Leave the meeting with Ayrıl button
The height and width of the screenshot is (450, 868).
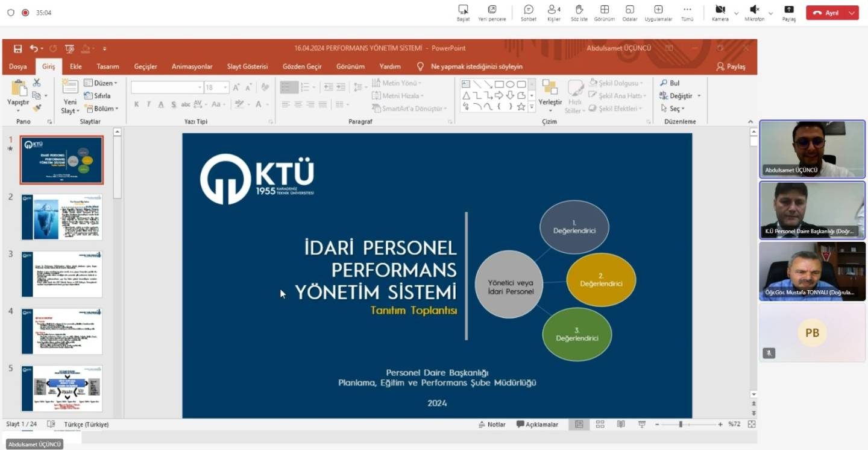coord(826,13)
